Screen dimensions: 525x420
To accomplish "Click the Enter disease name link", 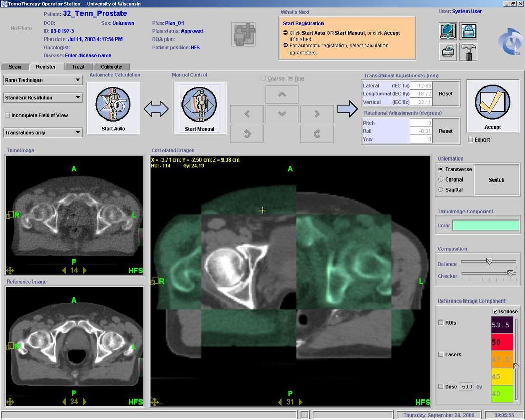I will (88, 55).
